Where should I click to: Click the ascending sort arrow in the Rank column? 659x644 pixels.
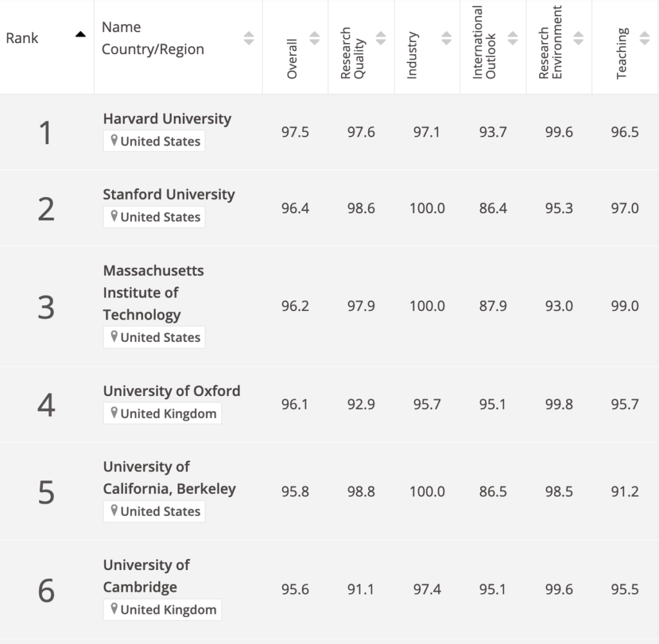click(80, 34)
